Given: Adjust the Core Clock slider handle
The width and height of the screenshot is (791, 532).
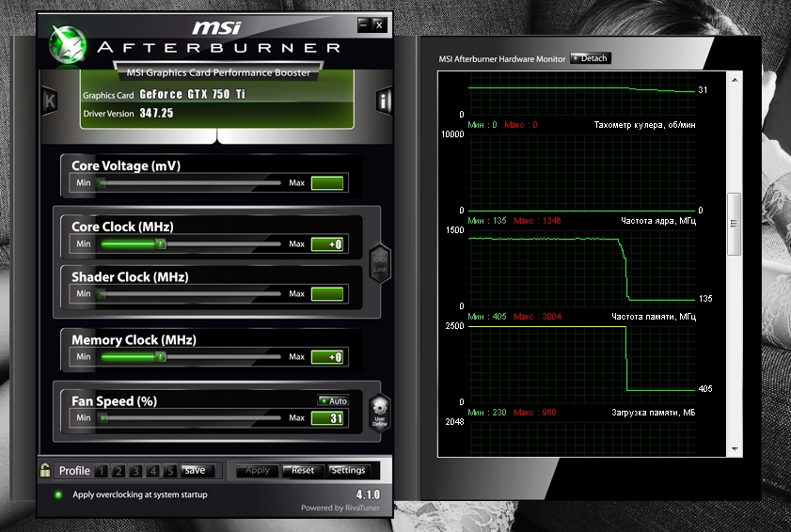Looking at the screenshot, I should pos(161,244).
